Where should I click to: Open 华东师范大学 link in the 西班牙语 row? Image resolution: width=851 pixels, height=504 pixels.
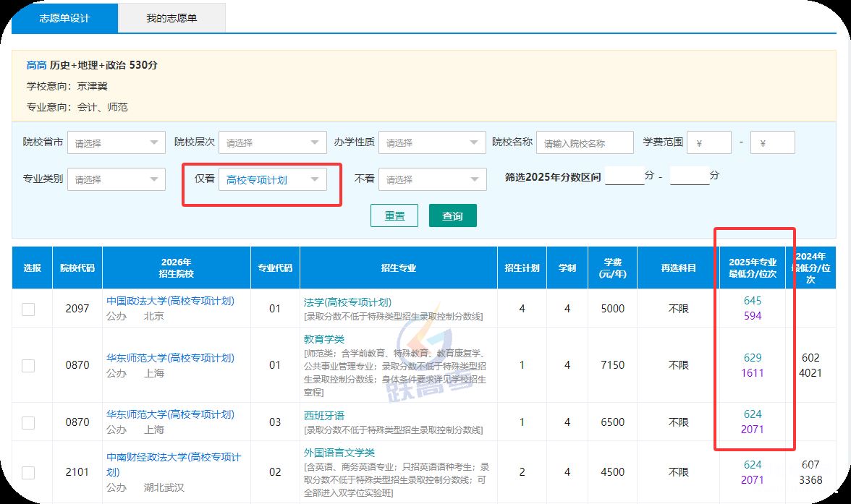170,414
